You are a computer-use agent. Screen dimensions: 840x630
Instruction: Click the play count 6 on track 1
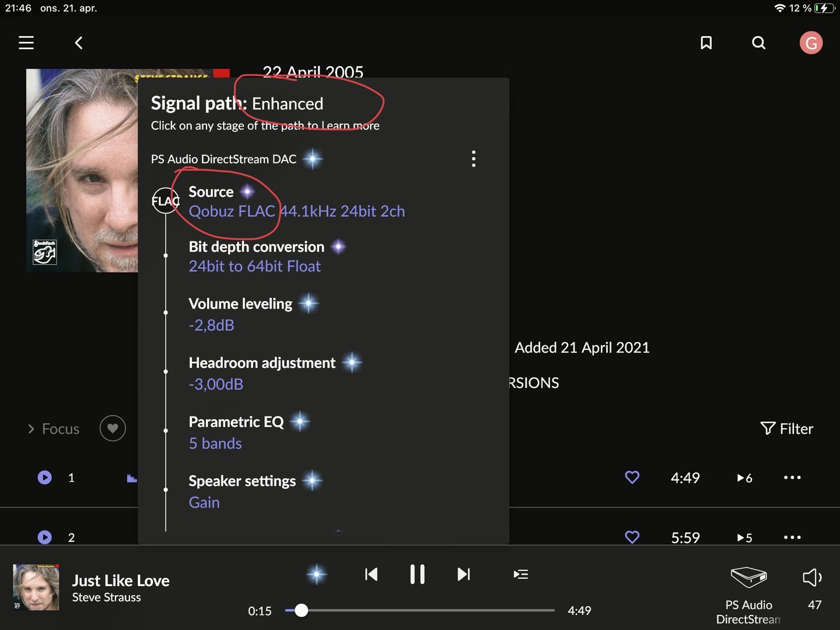click(745, 478)
